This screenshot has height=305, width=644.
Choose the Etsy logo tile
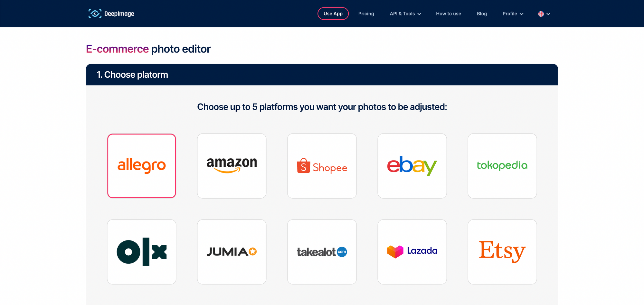502,252
